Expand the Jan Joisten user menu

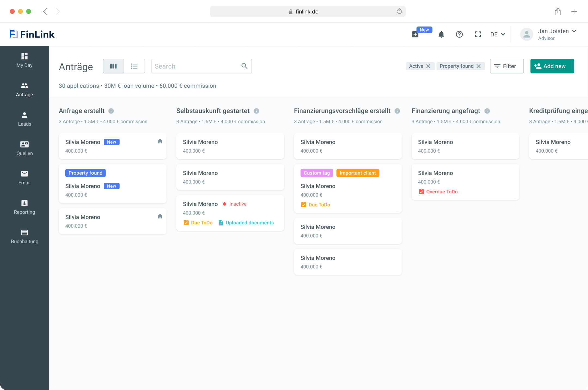574,31
